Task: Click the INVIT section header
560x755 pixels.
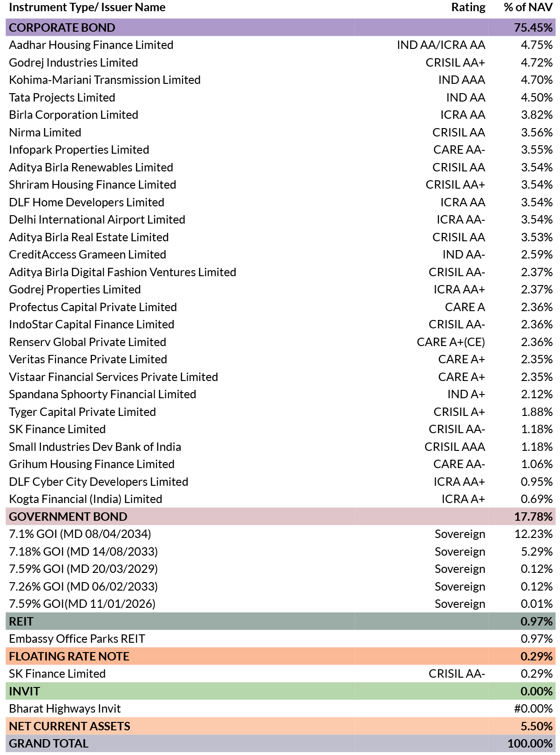Action: coord(280,691)
